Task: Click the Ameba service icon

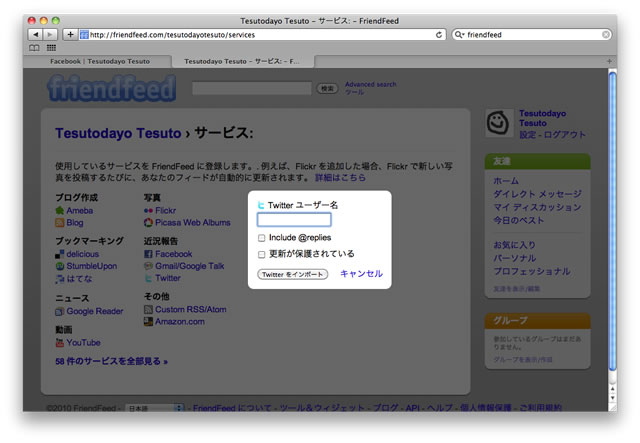Action: pyautogui.click(x=60, y=211)
